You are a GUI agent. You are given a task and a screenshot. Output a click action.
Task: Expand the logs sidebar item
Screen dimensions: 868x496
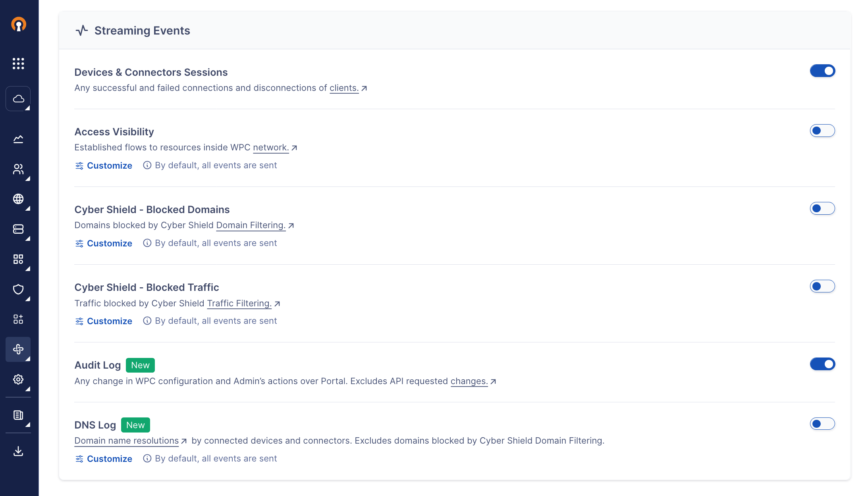click(x=28, y=425)
